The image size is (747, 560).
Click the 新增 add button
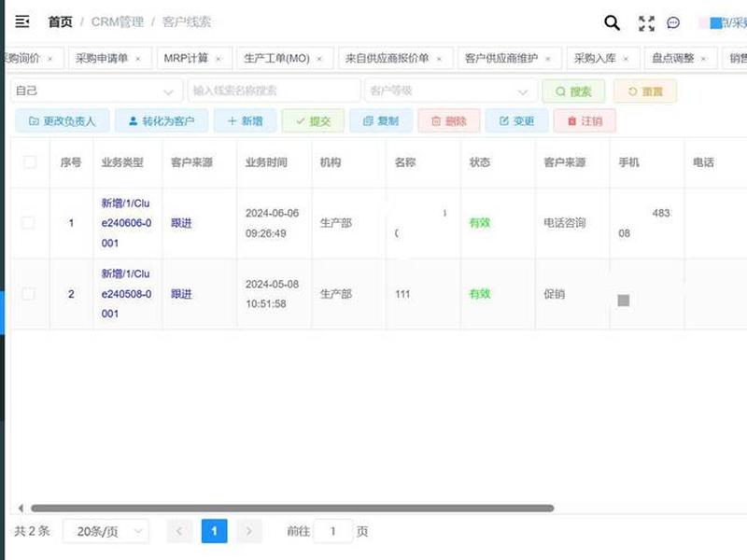click(245, 121)
